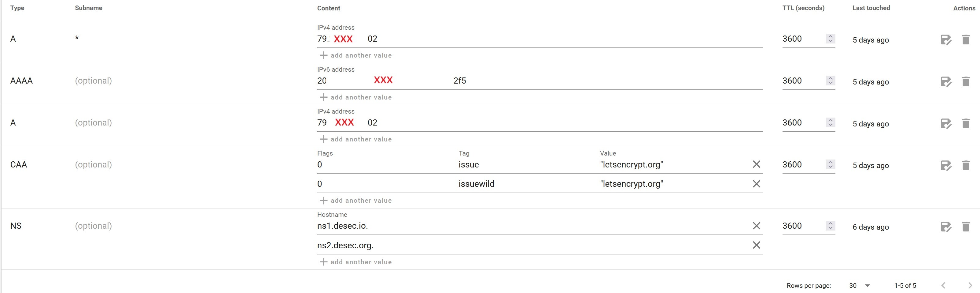Image resolution: width=980 pixels, height=293 pixels.
Task: Sort records by the Type column
Action: coord(17,8)
